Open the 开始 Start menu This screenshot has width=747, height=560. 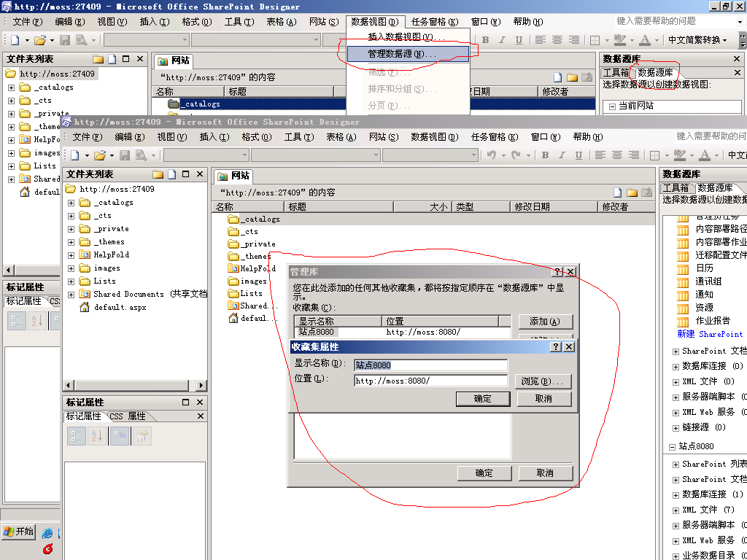(x=18, y=531)
